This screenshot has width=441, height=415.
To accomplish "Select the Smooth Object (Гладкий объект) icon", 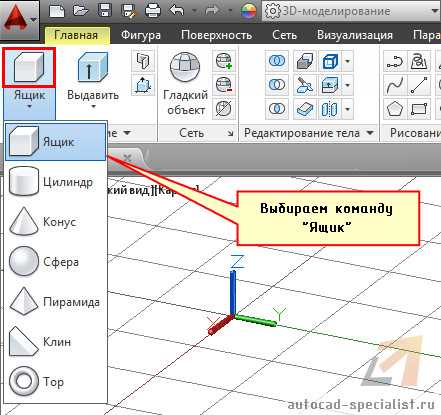I will 185,67.
